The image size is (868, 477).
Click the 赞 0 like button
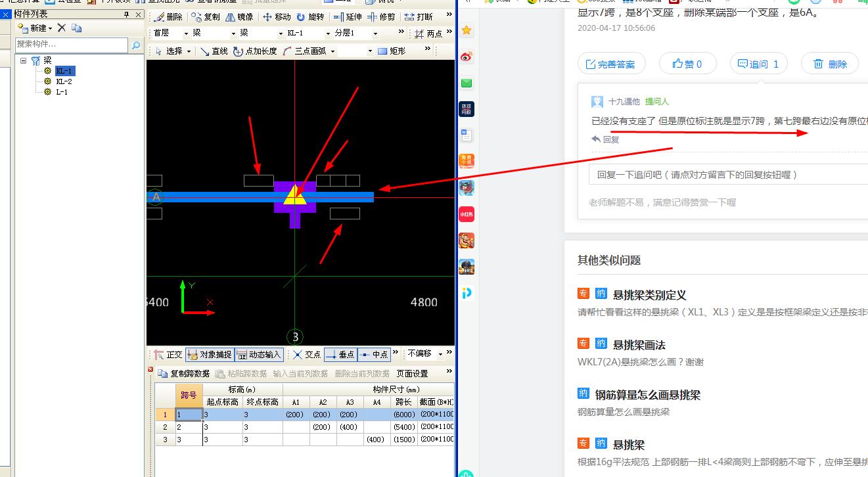[687, 64]
